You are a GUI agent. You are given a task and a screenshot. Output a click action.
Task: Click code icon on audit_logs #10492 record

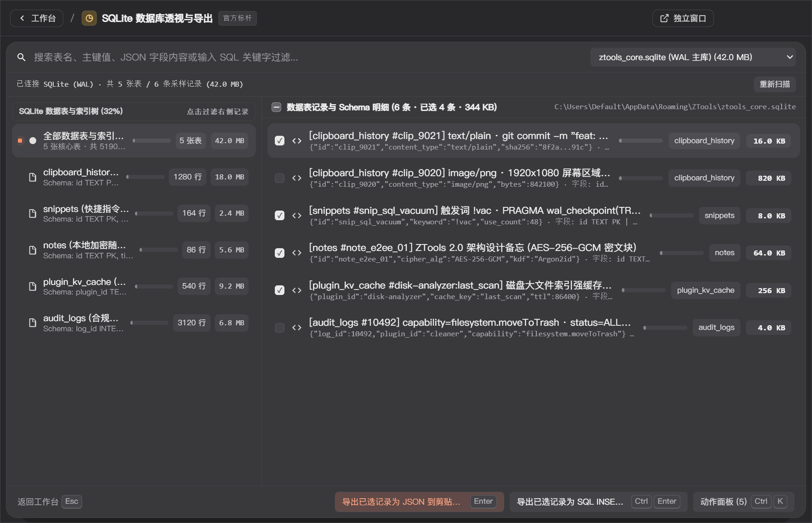click(x=297, y=328)
